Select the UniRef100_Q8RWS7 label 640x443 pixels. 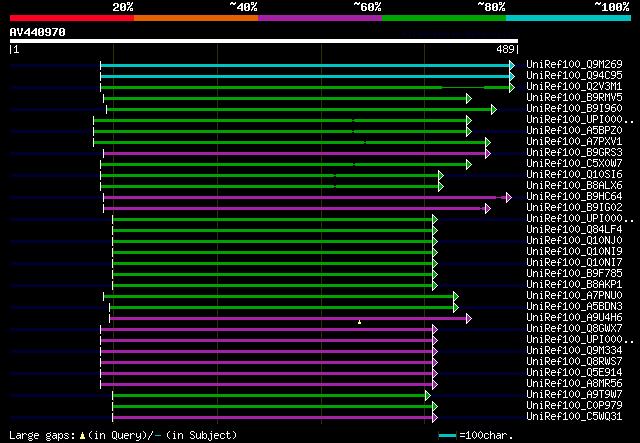click(574, 361)
